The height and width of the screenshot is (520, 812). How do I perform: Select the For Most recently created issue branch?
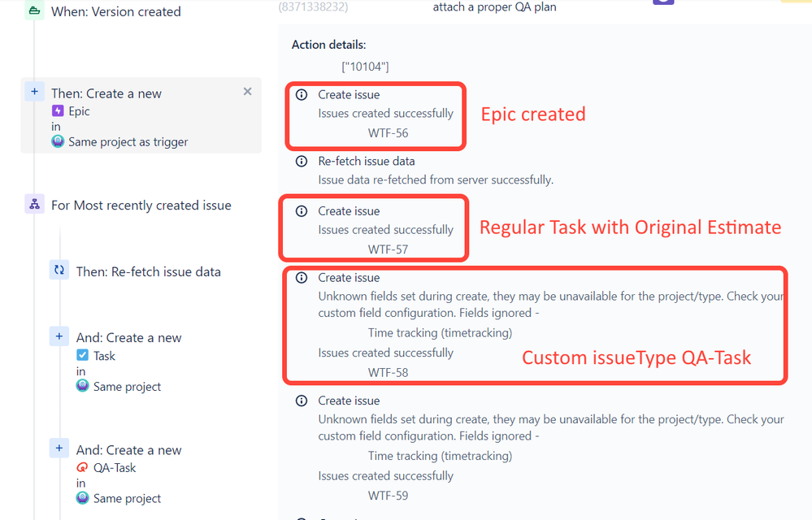pyautogui.click(x=141, y=205)
